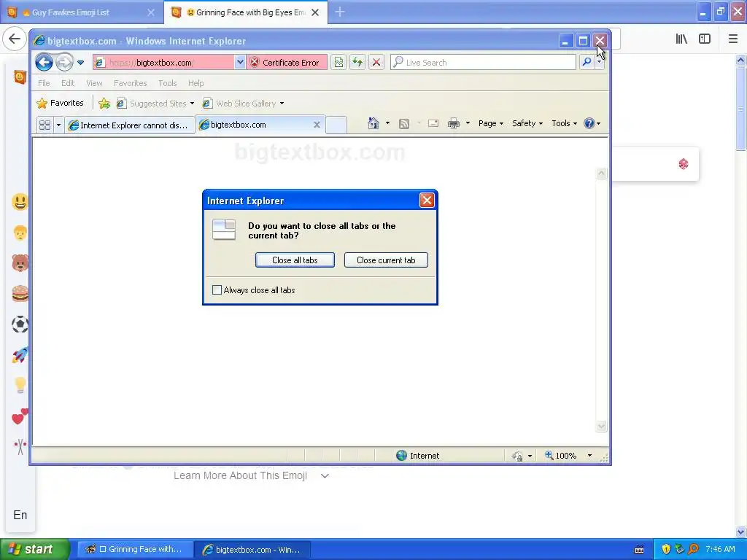Click the red Stop loading icon
This screenshot has height=560, width=747.
[376, 63]
